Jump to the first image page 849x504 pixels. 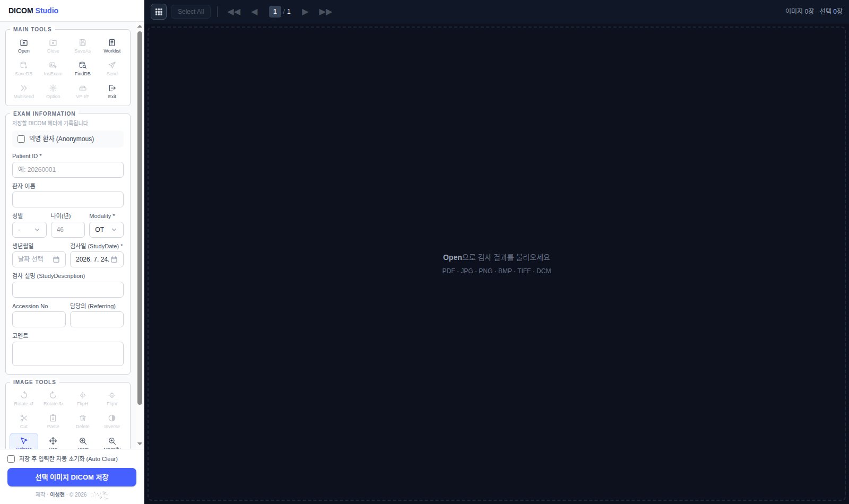[x=233, y=12]
